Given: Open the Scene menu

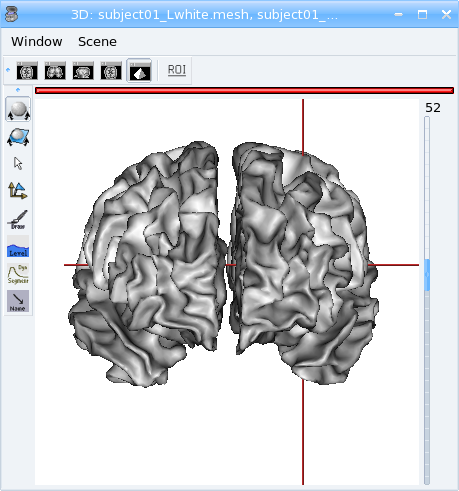Looking at the screenshot, I should (x=97, y=42).
